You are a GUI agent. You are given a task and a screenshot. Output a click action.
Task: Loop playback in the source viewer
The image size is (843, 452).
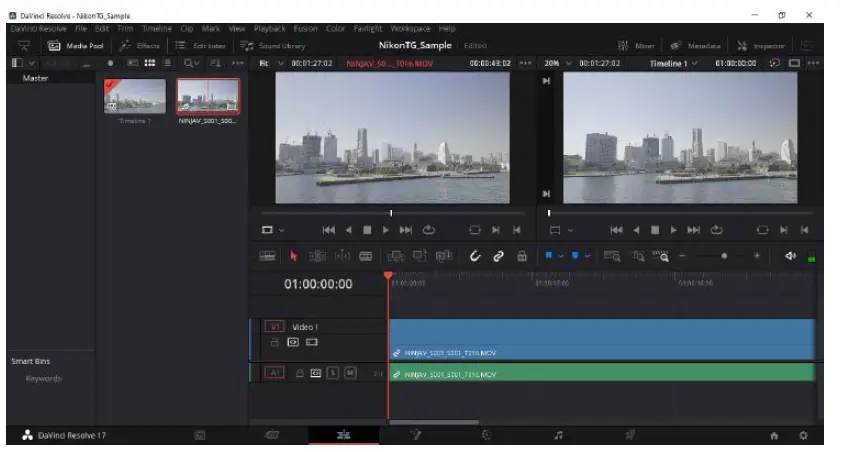point(430,229)
